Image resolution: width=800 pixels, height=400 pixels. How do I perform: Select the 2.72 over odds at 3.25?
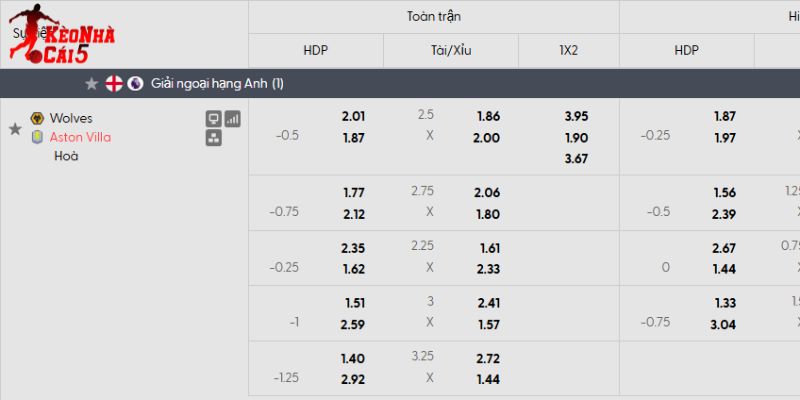pyautogui.click(x=488, y=358)
